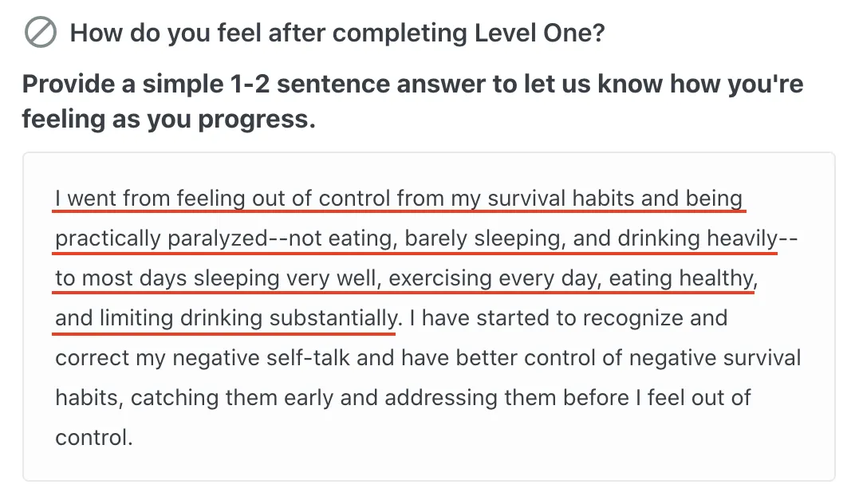Place cursor at the final word "control."

94,438
